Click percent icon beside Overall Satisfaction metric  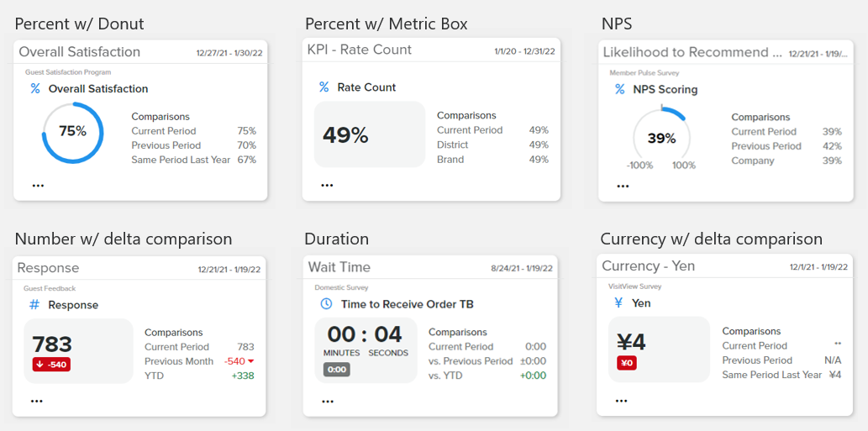point(35,89)
